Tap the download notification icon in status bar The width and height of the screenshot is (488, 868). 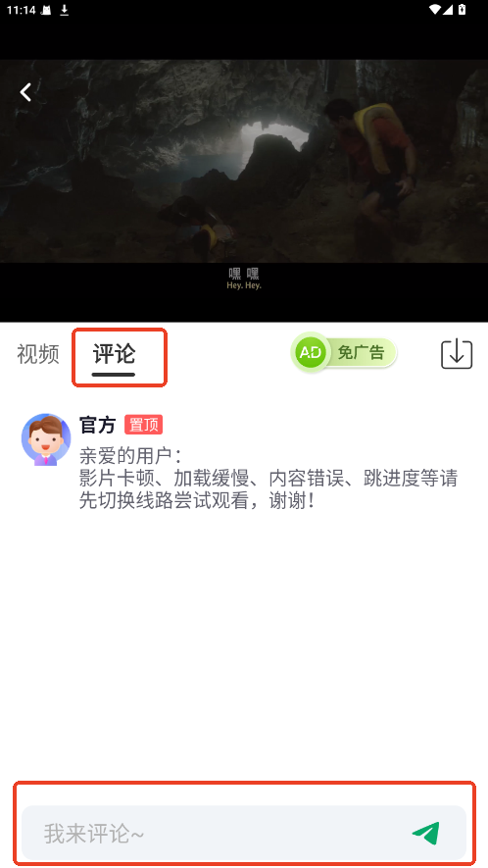[x=64, y=10]
